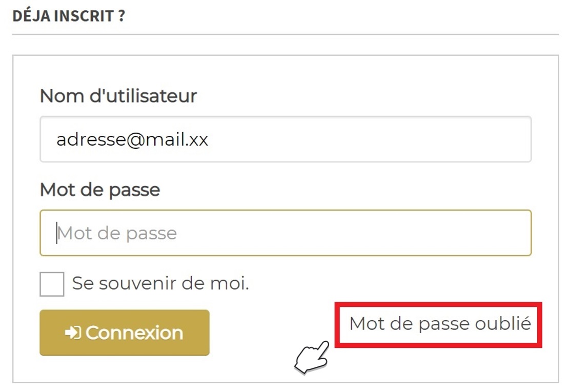Tick the "Se souvenir de moi" checkbox
The width and height of the screenshot is (568, 392).
[52, 284]
